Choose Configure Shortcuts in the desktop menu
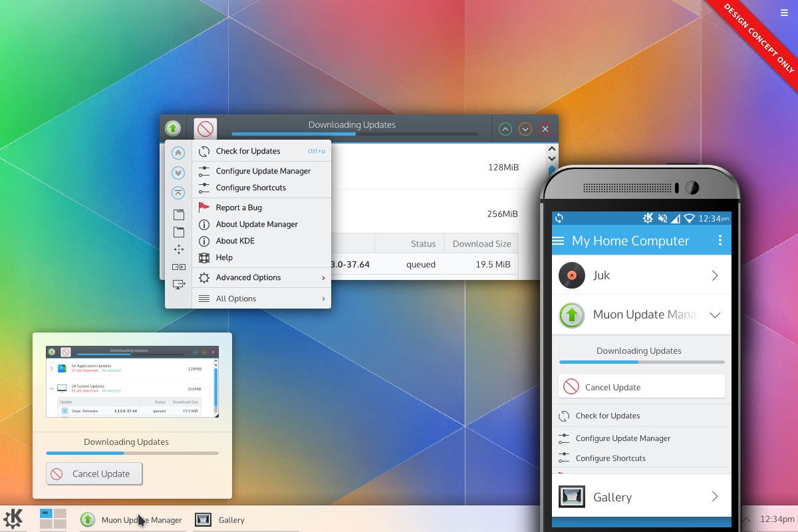 pos(261,188)
